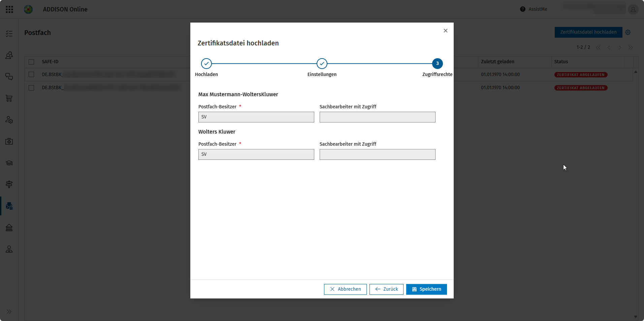This screenshot has width=644, height=321.
Task: Open the clients sidebar icon
Action: pyautogui.click(x=9, y=55)
